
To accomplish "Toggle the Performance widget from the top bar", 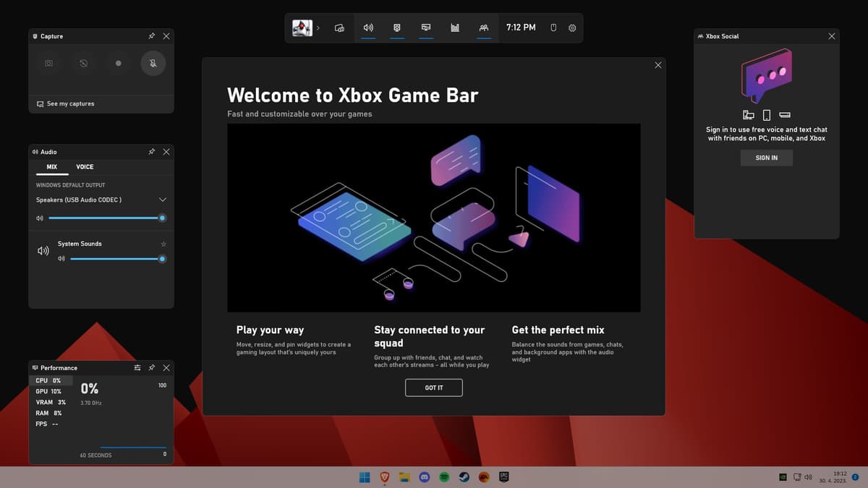I will [x=426, y=28].
